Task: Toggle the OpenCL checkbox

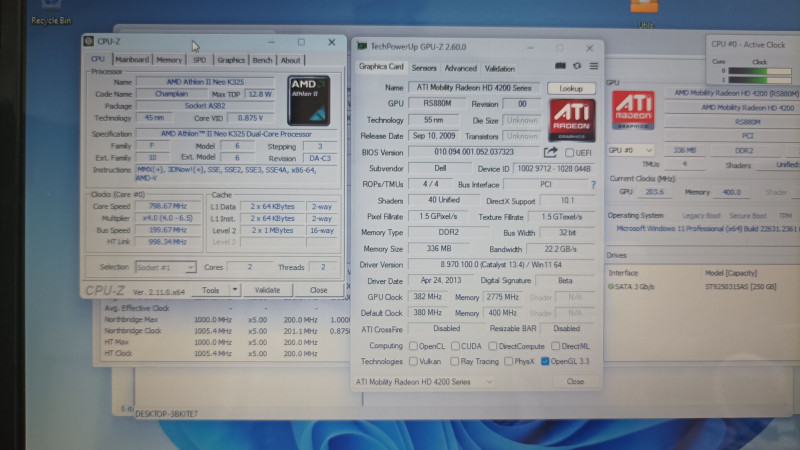Action: 413,346
